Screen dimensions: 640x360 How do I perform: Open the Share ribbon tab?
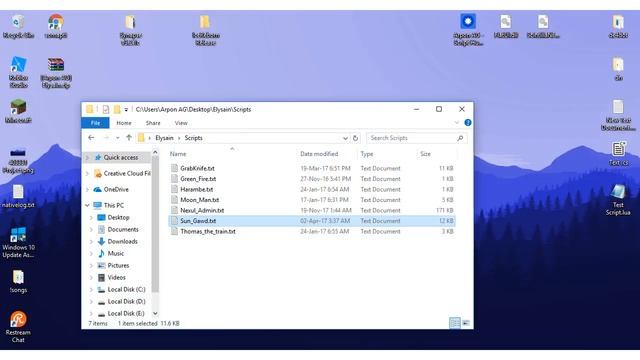[x=153, y=123]
